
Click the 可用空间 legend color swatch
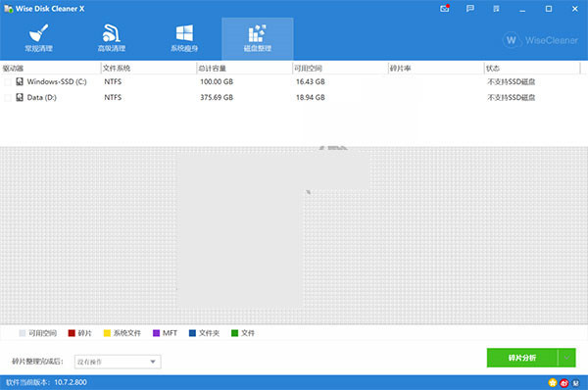click(23, 333)
